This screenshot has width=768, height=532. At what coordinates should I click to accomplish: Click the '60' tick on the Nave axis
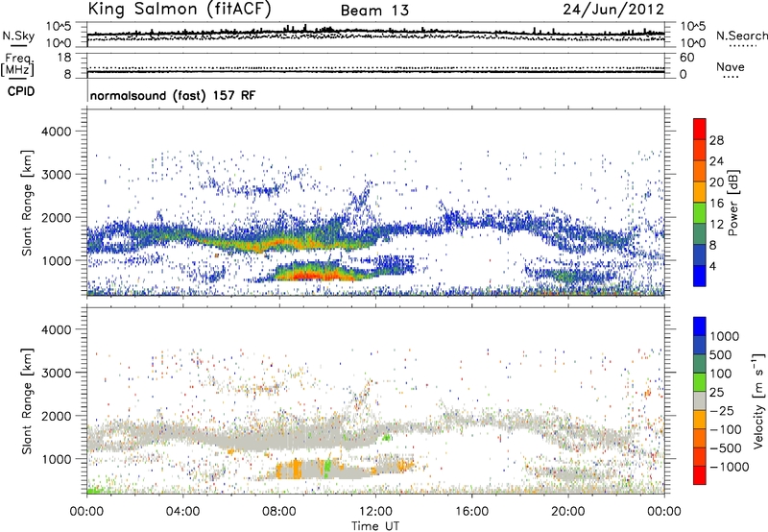686,58
